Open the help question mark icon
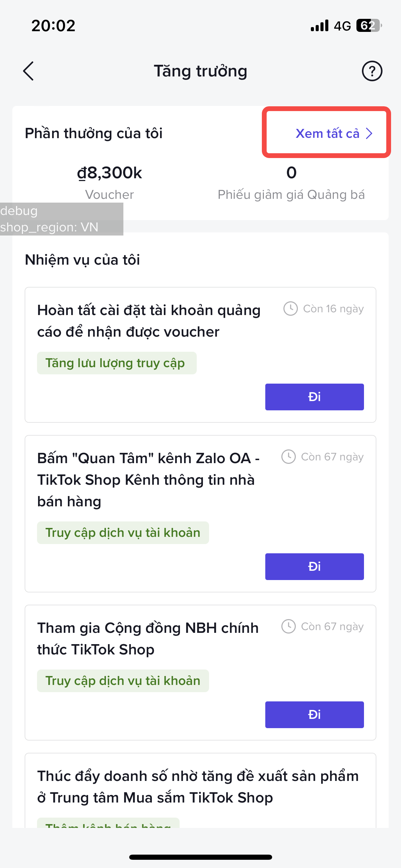 372,71
